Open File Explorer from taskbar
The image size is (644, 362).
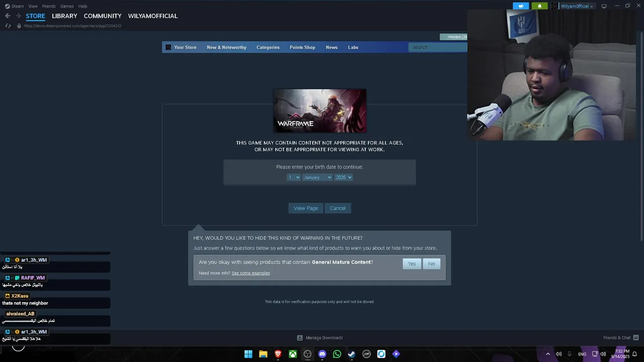point(263,354)
